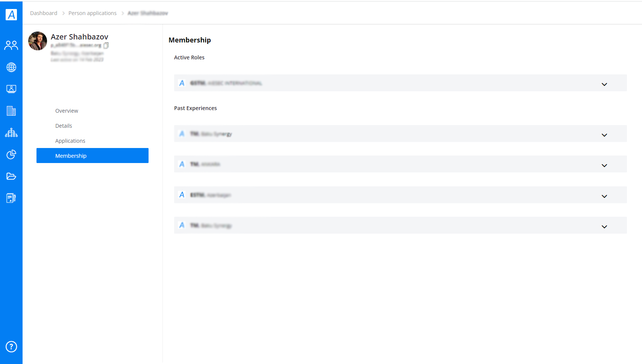Copy the email using the copy icon
Image resolution: width=642 pixels, height=364 pixels.
(x=106, y=45)
